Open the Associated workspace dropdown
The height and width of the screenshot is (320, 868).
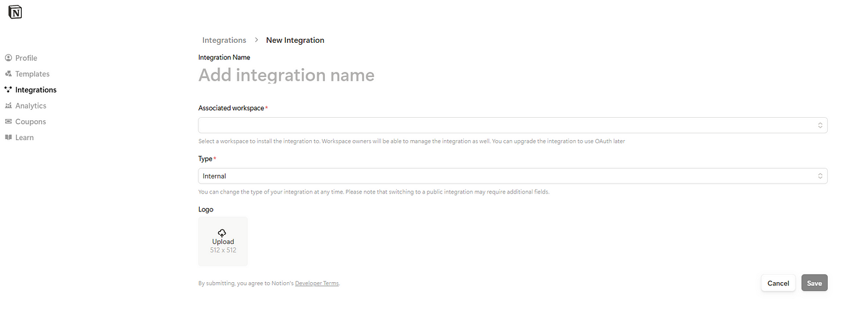(513, 125)
